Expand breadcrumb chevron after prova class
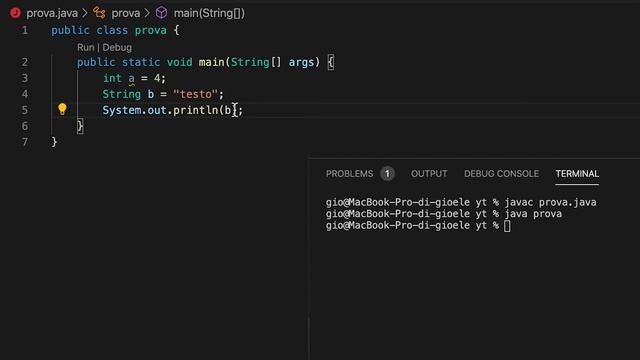 click(x=147, y=13)
